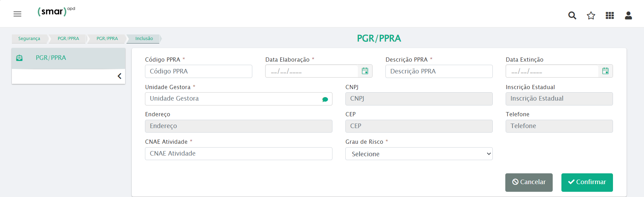The height and width of the screenshot is (197, 644).
Task: Select the Inclusão breadcrumb tab
Action: point(144,39)
